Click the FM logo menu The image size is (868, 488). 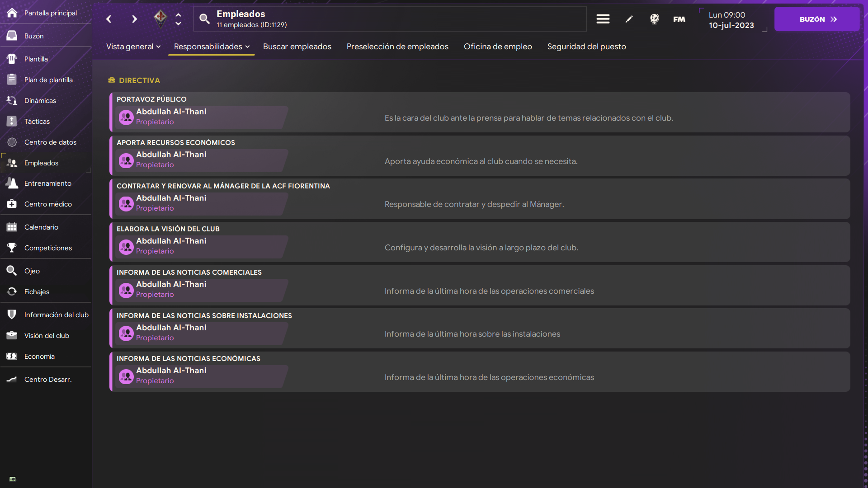pos(679,19)
